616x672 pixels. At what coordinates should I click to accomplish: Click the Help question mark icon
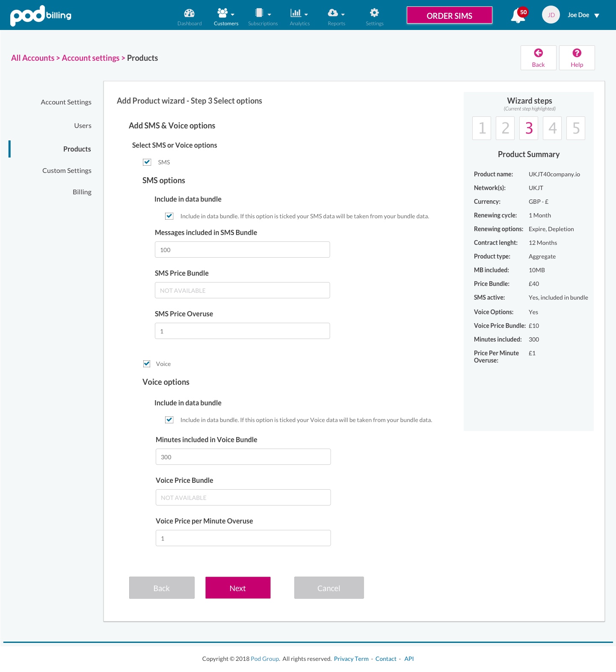tap(577, 53)
